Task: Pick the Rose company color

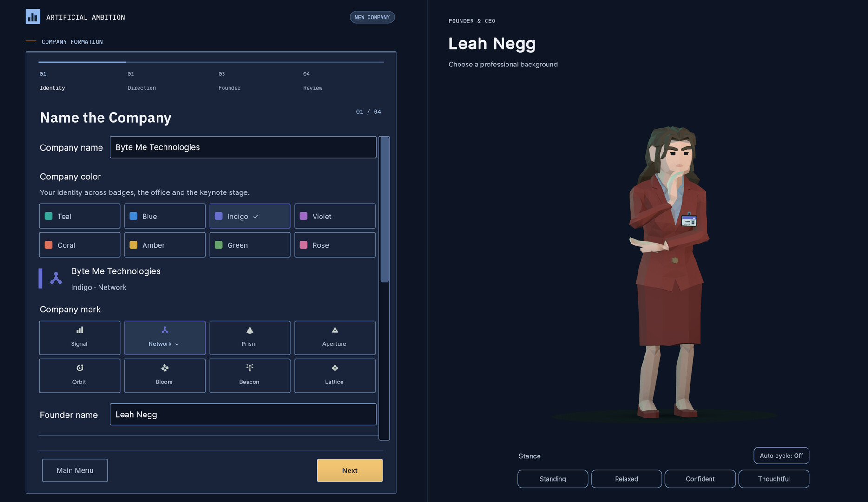Action: coord(335,245)
